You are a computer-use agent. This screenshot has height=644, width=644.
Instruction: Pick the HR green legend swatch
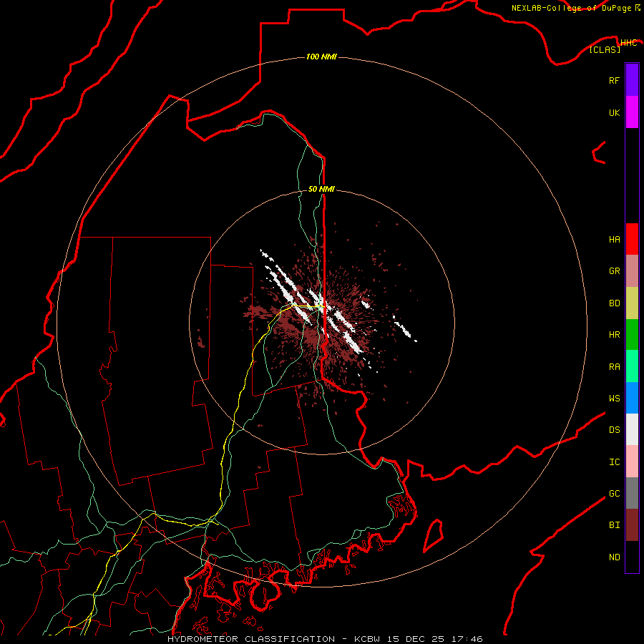pos(632,335)
